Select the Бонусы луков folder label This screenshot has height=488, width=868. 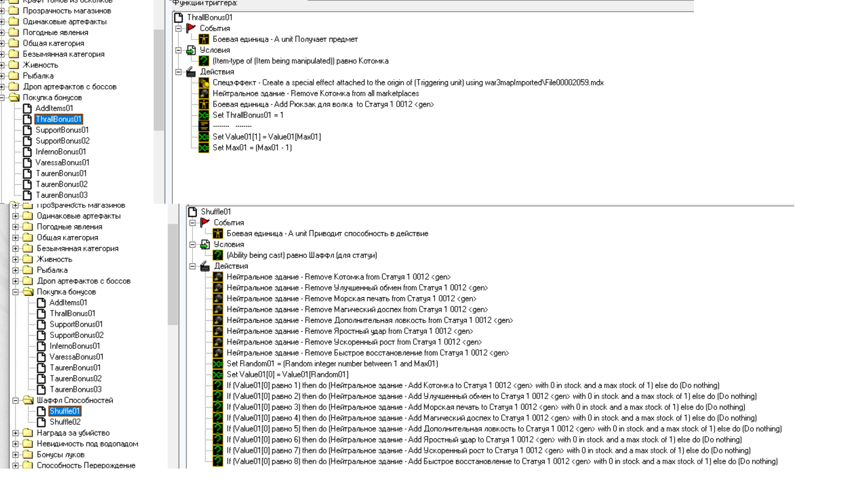pos(61,455)
